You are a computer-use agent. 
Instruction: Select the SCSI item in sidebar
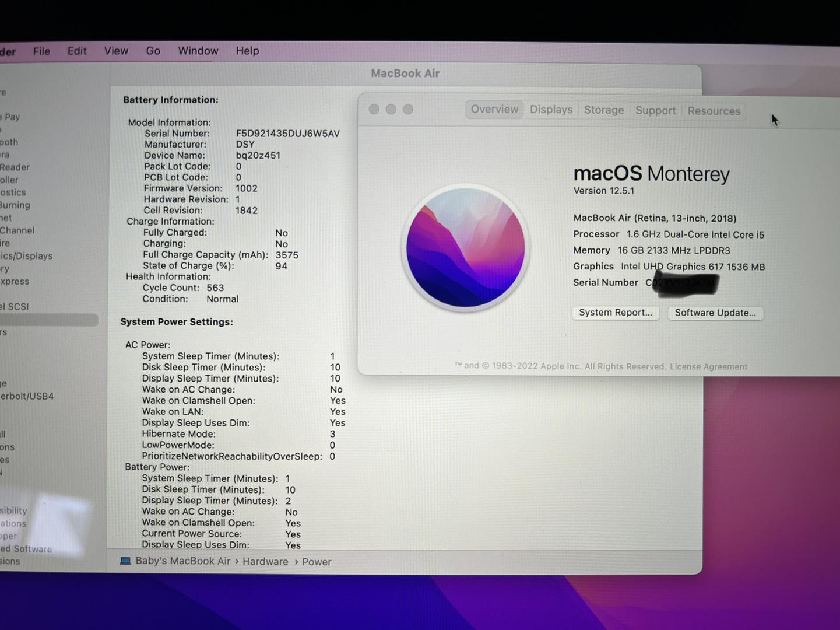point(15,307)
